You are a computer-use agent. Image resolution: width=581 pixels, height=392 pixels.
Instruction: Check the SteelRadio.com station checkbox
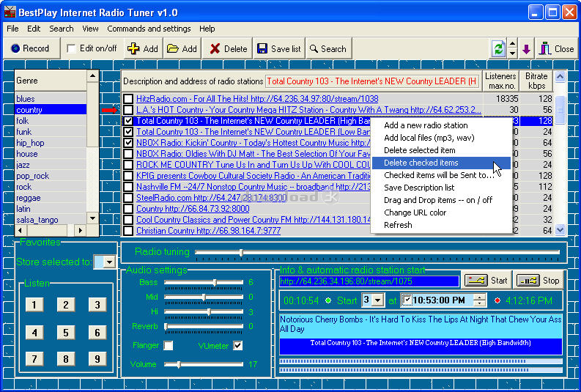pos(128,198)
